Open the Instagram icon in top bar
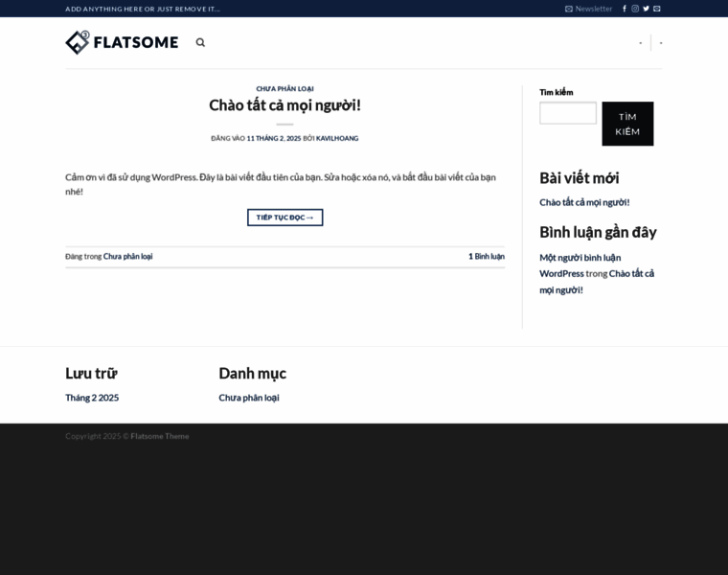Screen dimensions: 728x575 click(x=635, y=9)
